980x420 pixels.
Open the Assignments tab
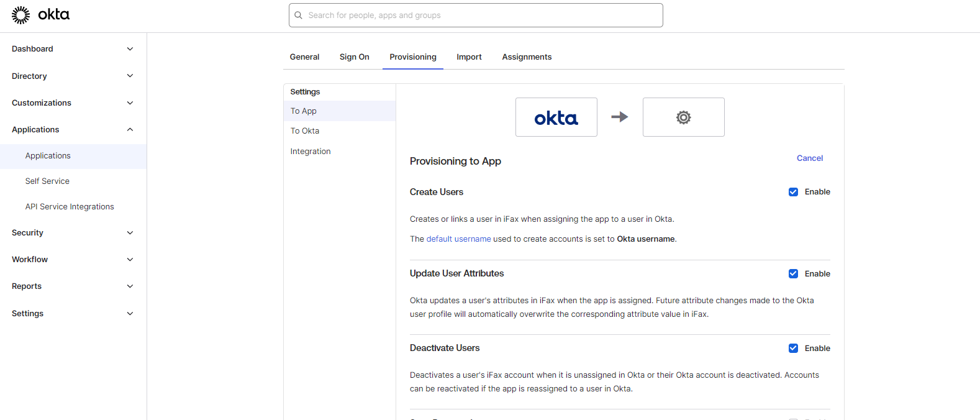click(x=527, y=57)
